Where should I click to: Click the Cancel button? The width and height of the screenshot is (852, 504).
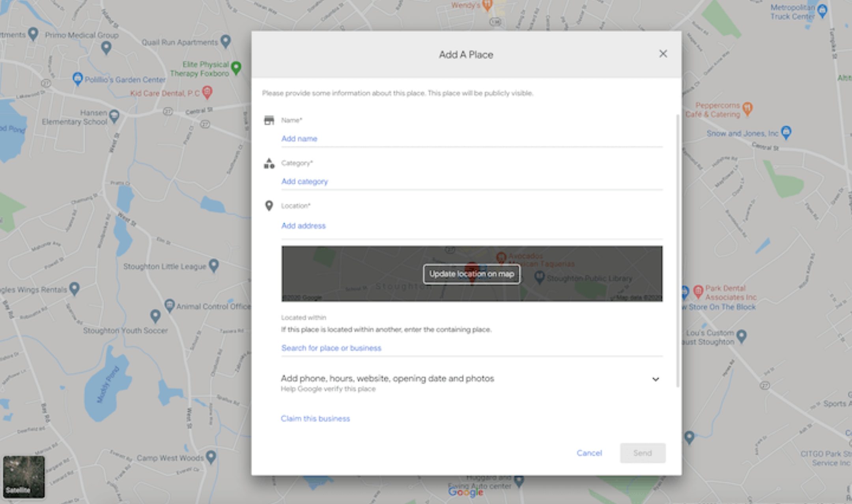[589, 453]
